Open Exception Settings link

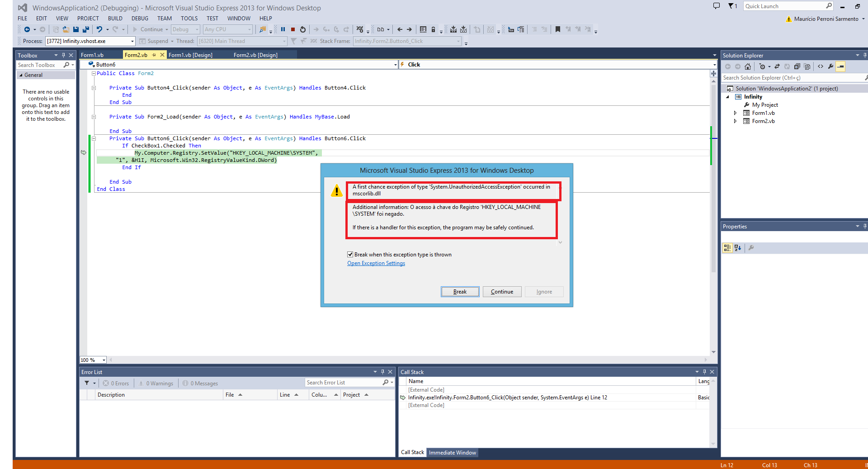point(376,263)
